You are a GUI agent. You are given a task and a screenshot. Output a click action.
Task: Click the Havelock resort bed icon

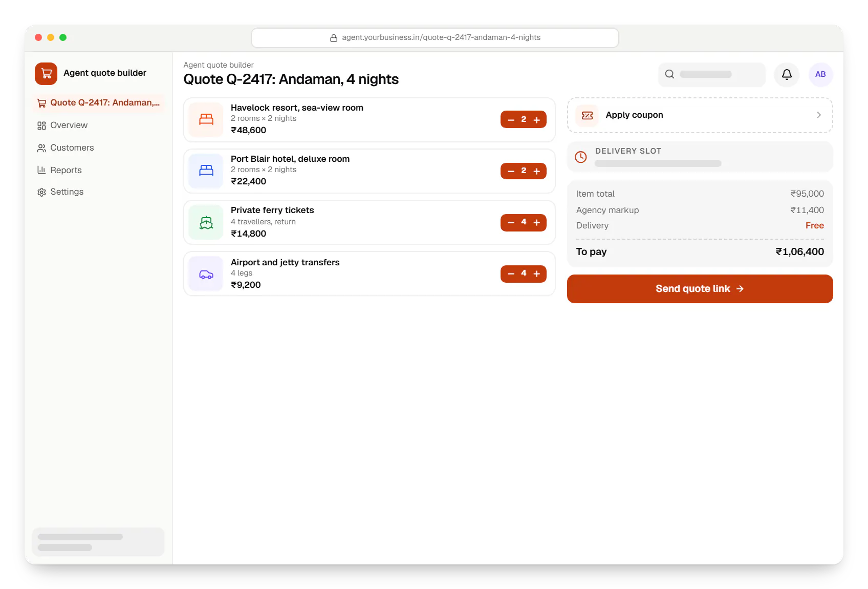click(x=206, y=119)
